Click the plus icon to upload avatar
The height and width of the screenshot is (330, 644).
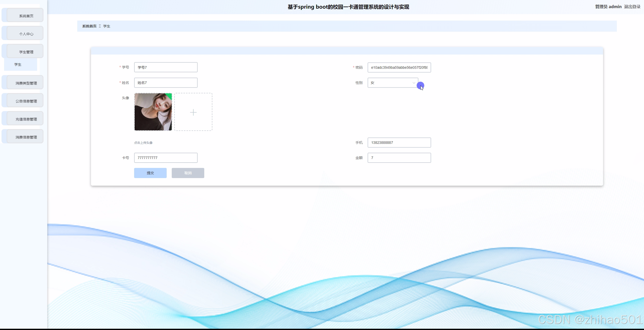coord(193,112)
